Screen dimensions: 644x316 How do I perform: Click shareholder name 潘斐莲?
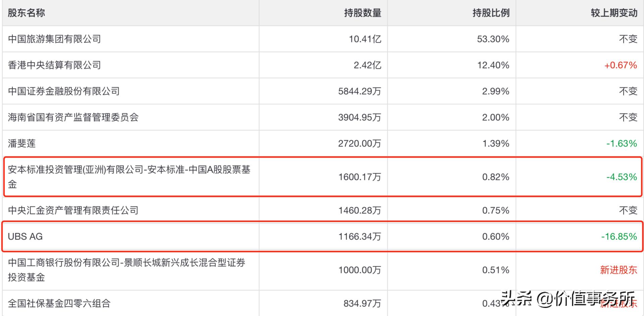tap(22, 143)
